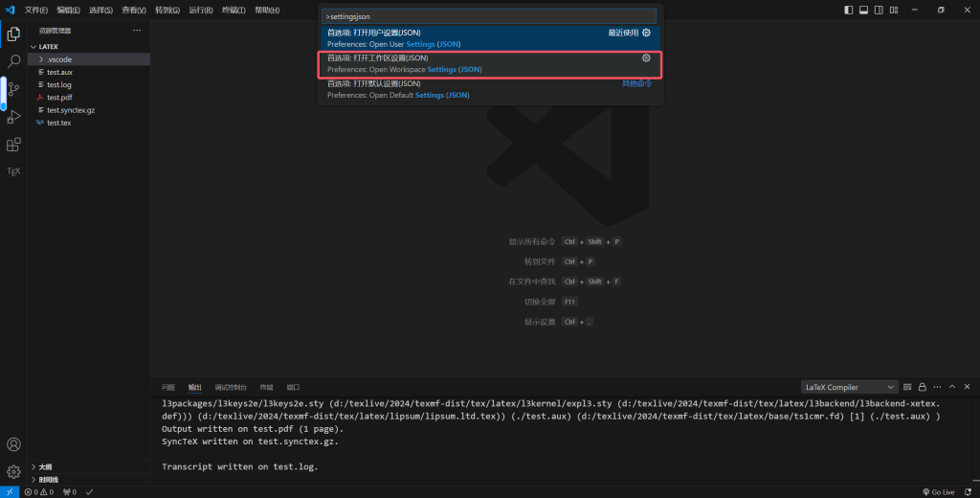Open the 运行(R) menu
The image size is (980, 498).
click(201, 10)
